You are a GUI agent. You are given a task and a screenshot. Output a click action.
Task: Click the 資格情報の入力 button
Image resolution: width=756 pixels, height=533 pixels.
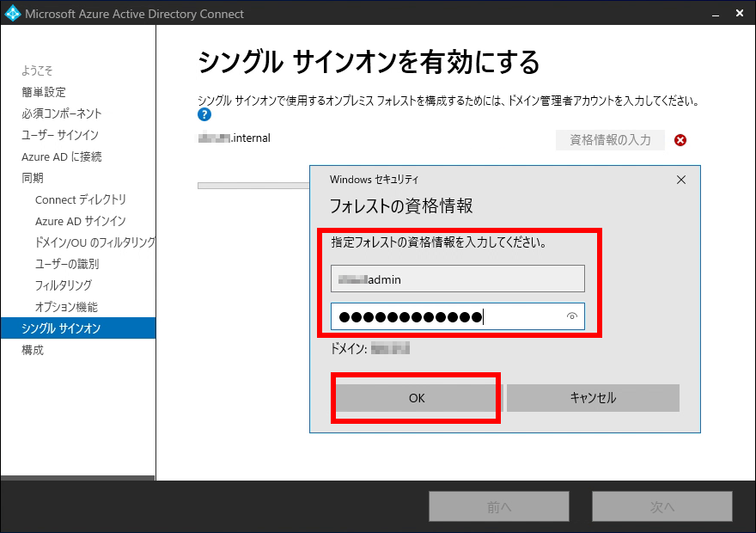[x=610, y=140]
